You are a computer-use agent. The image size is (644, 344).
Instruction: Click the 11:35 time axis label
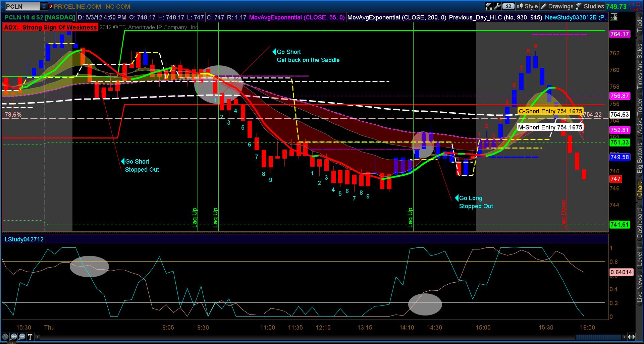(x=295, y=328)
